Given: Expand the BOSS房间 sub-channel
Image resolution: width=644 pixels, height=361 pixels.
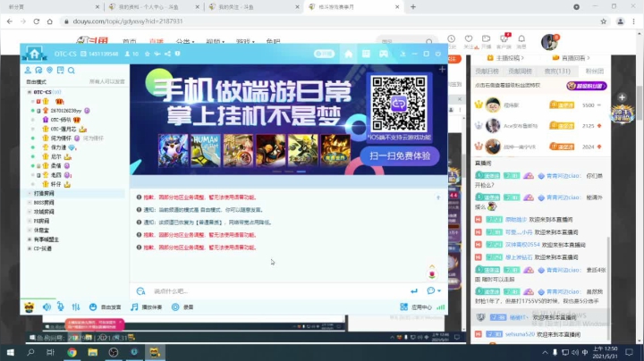Looking at the screenshot, I should click(x=30, y=203).
